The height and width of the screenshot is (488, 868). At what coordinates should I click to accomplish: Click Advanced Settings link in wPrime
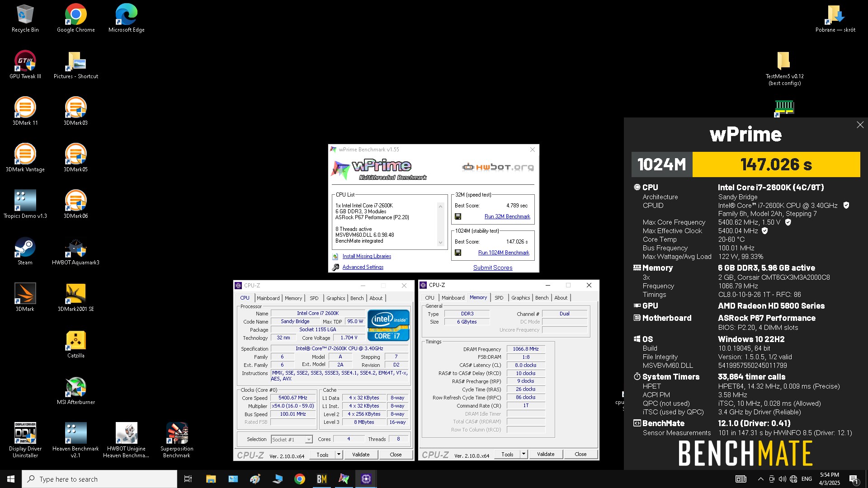coord(363,267)
